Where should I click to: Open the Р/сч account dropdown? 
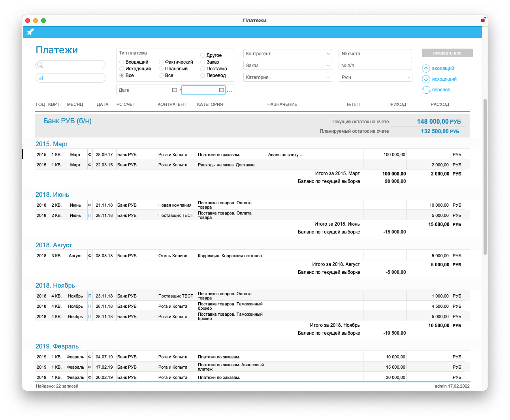375,77
